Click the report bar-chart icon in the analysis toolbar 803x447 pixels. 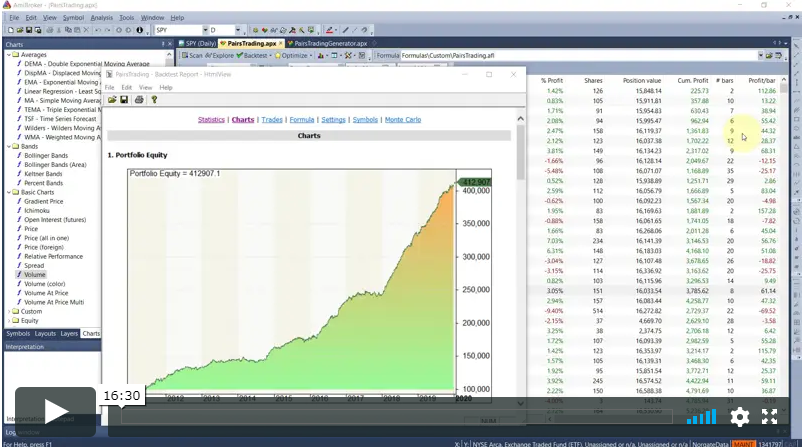point(321,55)
